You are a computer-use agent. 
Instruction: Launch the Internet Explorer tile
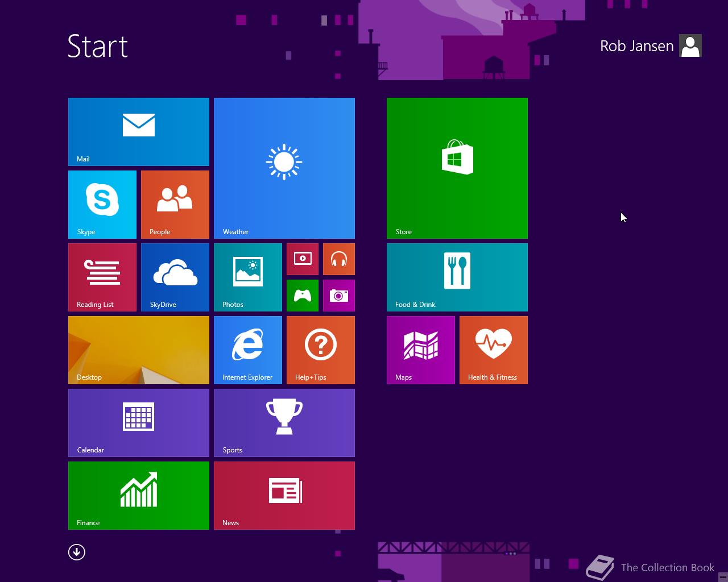point(248,350)
